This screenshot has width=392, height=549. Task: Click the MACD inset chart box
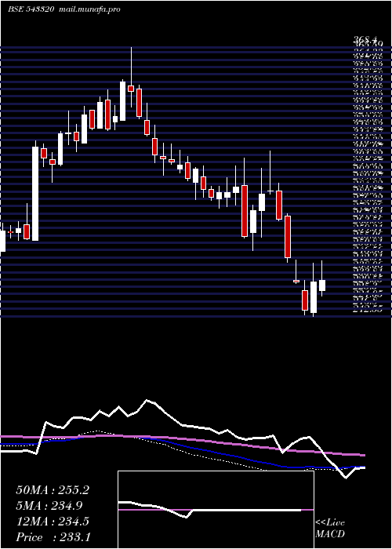(216, 510)
